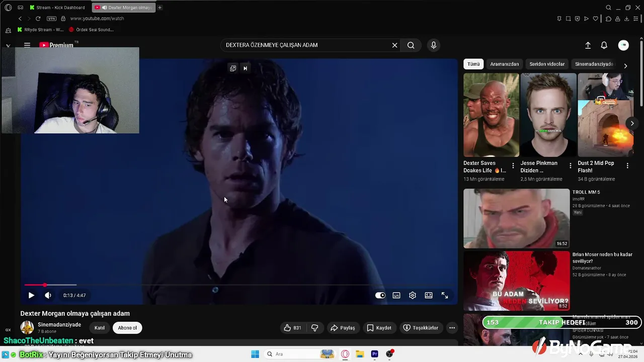
Task: Toggle the autoplay switch in player
Action: (380, 296)
